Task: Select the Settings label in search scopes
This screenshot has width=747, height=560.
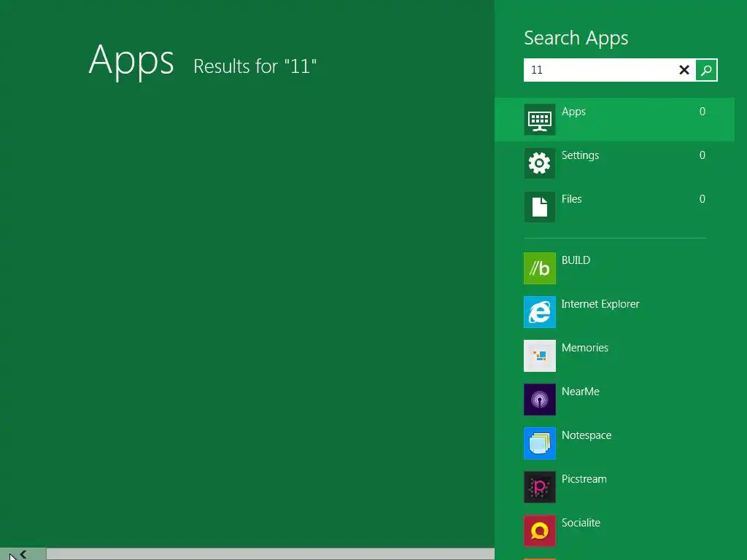Action: tap(580, 155)
